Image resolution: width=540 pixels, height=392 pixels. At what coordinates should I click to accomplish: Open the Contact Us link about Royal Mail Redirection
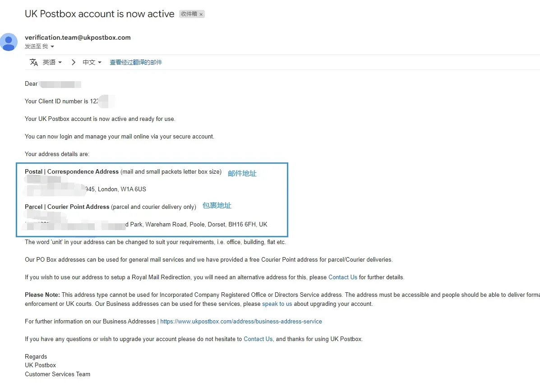pos(343,277)
